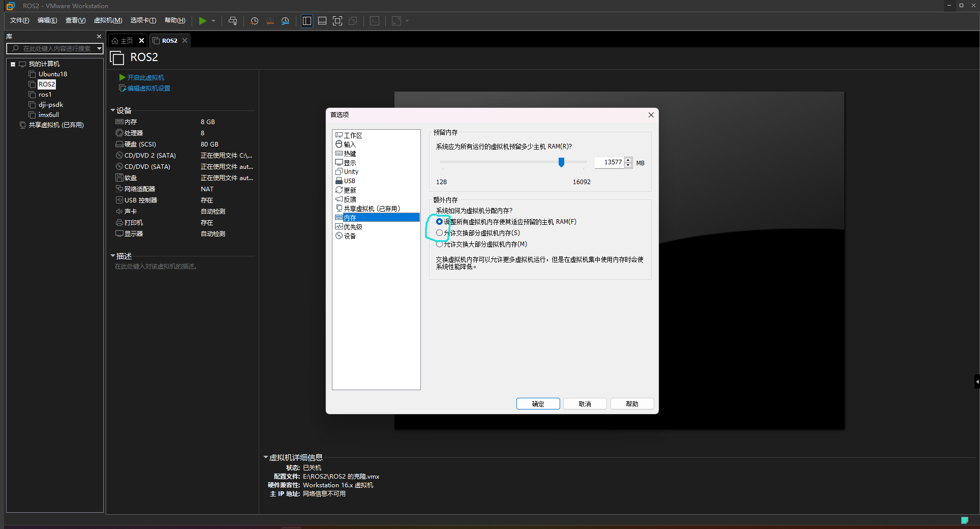Viewport: 980px width, 529px height.
Task: Click the 声卡 device icon
Action: click(x=119, y=212)
